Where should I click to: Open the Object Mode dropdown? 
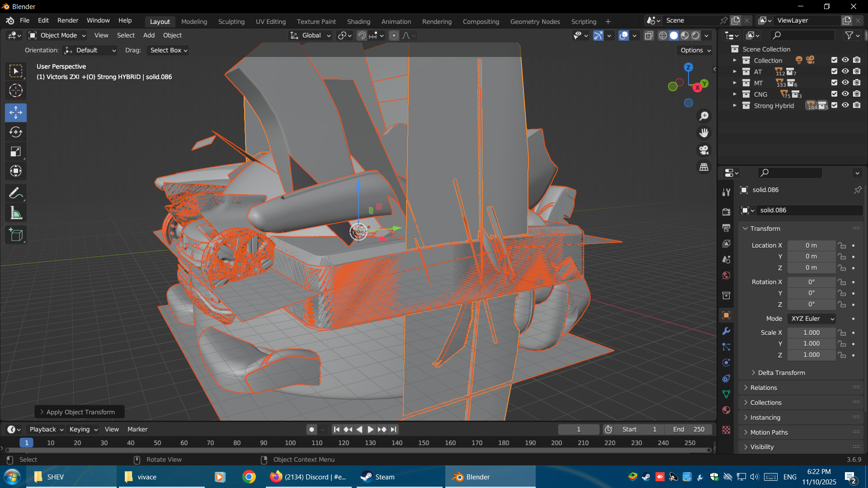click(x=57, y=35)
